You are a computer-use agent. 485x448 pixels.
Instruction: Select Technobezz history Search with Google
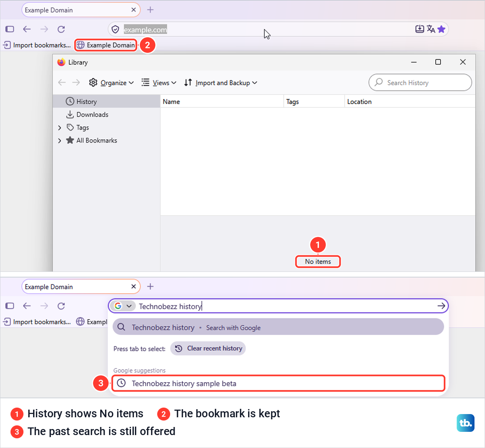278,327
